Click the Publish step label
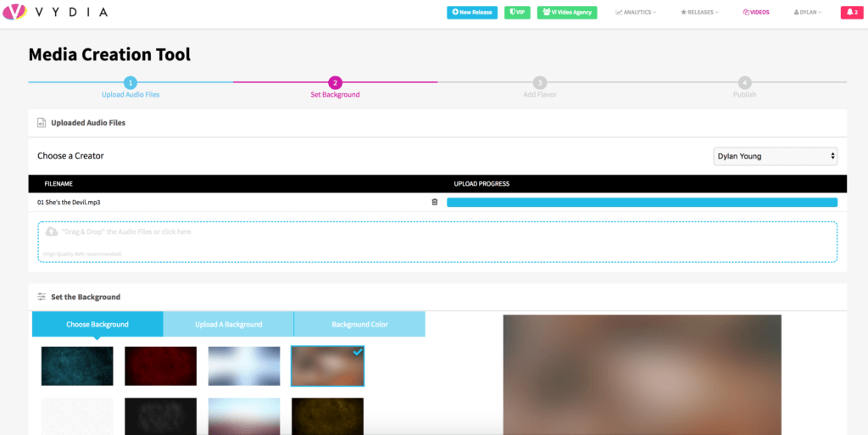Screen dimensions: 868x435 tap(744, 95)
